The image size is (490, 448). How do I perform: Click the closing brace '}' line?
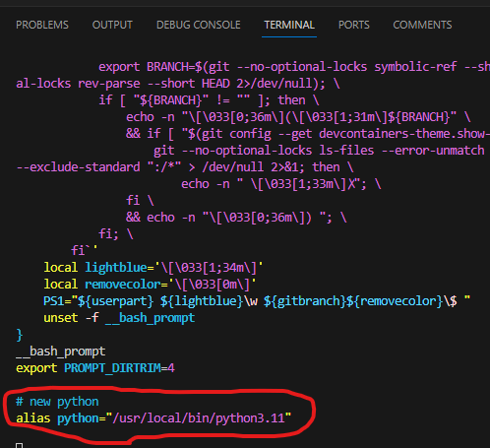click(20, 335)
